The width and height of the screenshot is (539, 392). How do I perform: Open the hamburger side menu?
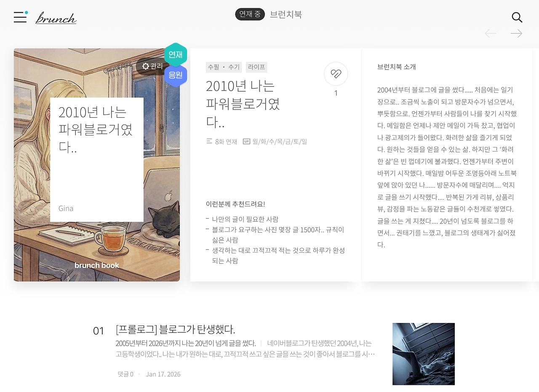point(20,17)
